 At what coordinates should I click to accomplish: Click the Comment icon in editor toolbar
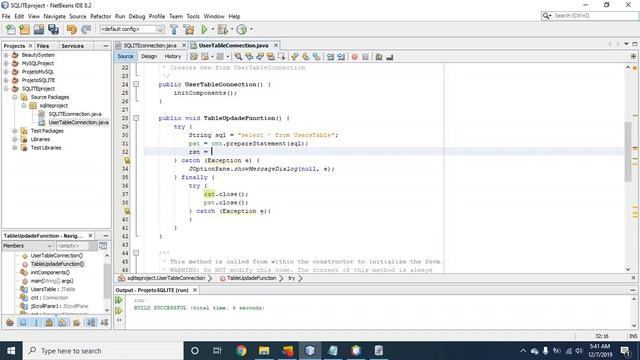(x=379, y=57)
